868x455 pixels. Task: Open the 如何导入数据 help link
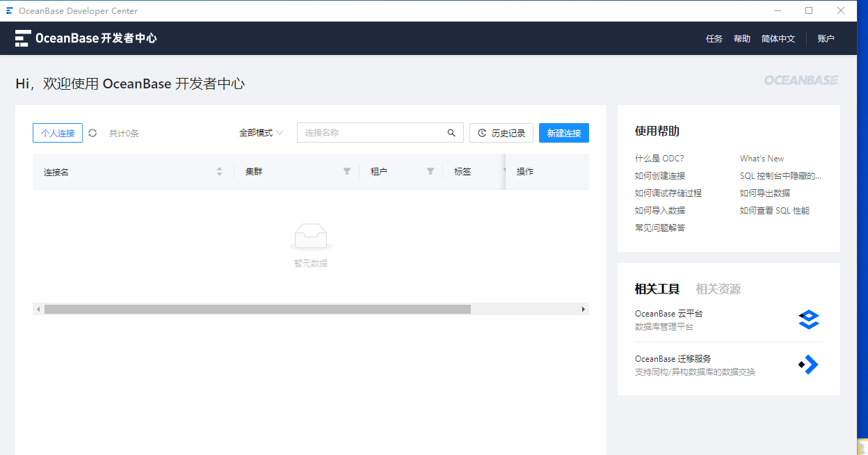(x=660, y=211)
